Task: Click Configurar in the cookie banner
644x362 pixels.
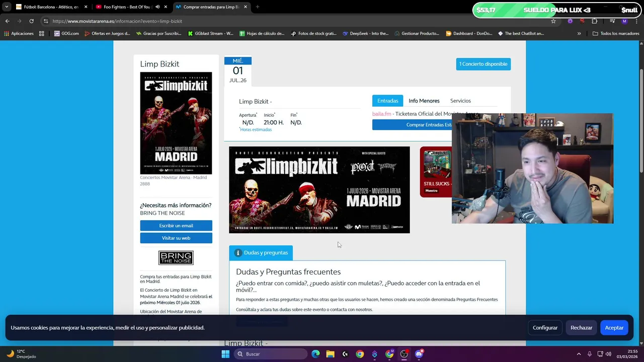Action: pyautogui.click(x=545, y=327)
